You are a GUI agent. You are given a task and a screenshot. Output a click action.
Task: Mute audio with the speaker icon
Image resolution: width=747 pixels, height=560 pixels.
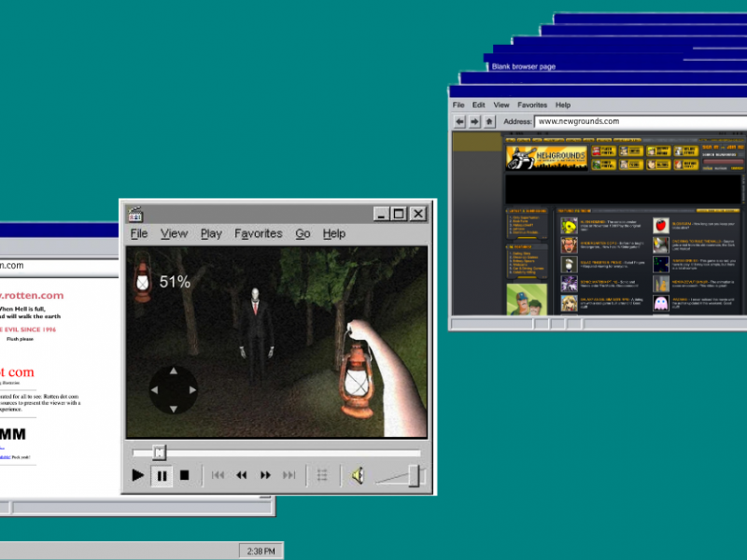[359, 475]
